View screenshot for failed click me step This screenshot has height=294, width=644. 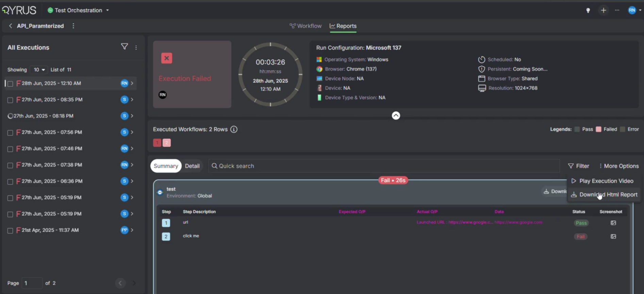pos(613,237)
